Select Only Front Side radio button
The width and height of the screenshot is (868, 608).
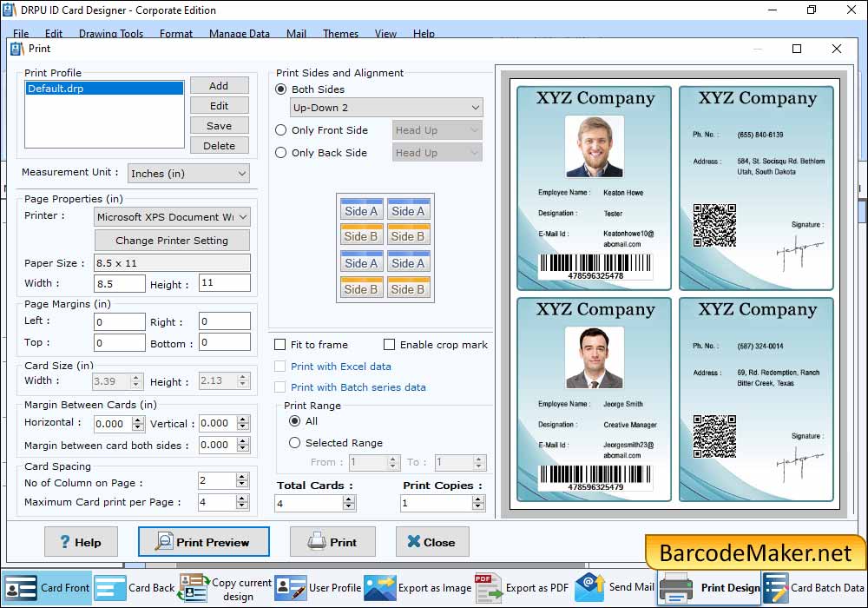[x=281, y=130]
